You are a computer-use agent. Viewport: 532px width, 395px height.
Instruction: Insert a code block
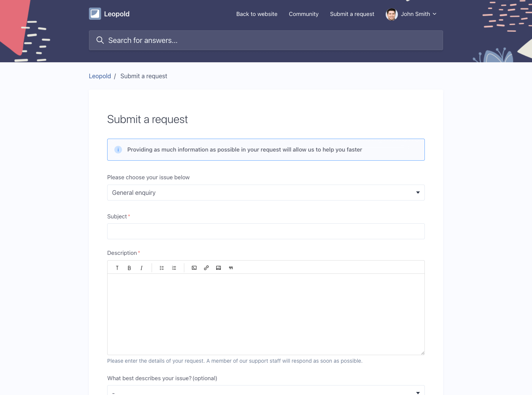click(x=194, y=268)
